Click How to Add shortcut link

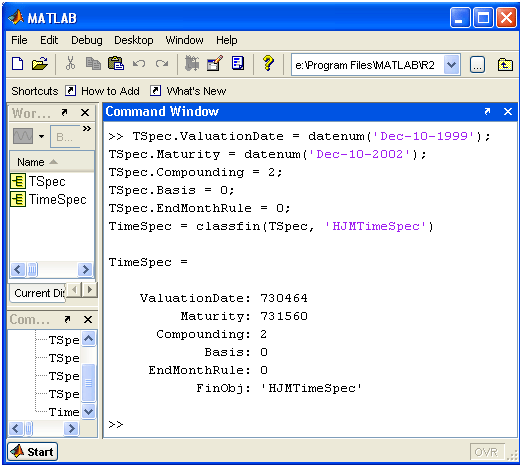(110, 91)
